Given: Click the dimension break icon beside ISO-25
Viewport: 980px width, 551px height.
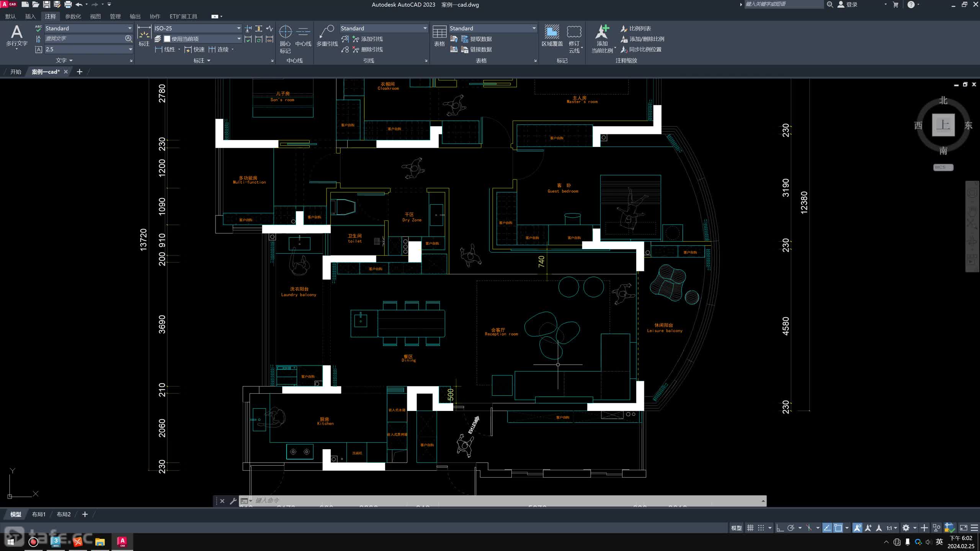Looking at the screenshot, I should [248, 28].
